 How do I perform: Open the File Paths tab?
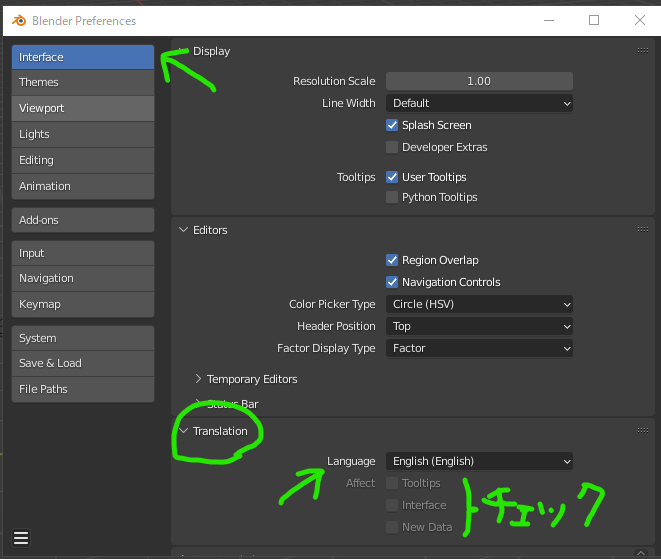click(83, 389)
